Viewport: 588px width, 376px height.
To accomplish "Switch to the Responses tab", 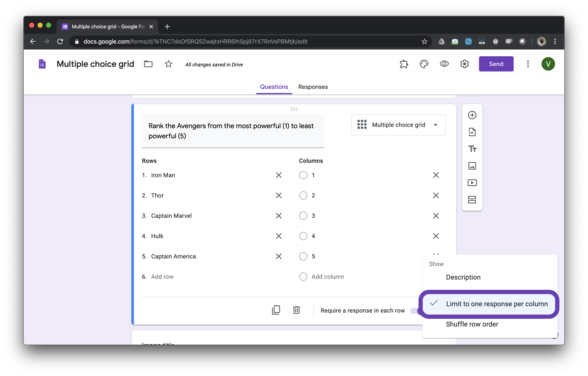I will (x=313, y=87).
